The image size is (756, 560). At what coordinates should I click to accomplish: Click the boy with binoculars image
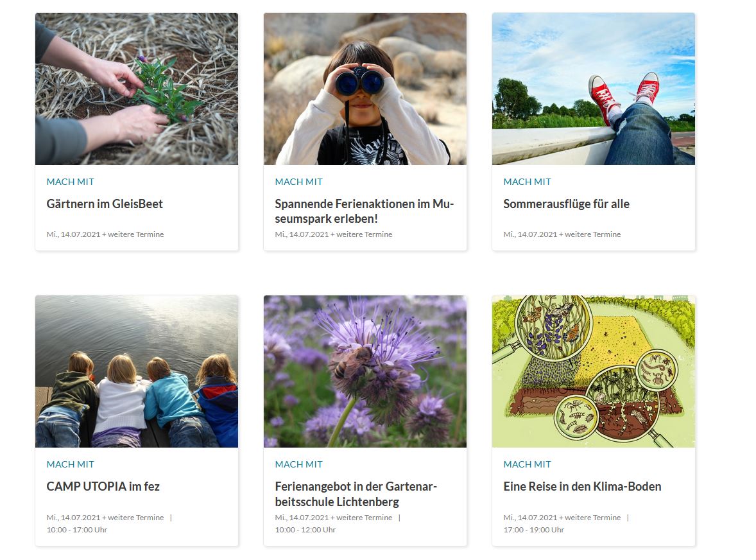[x=365, y=89]
